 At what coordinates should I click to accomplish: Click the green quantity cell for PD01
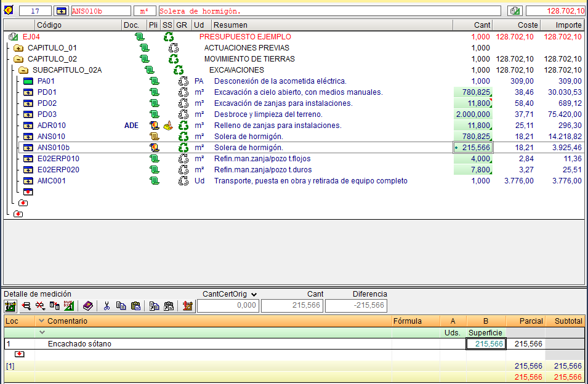click(473, 92)
